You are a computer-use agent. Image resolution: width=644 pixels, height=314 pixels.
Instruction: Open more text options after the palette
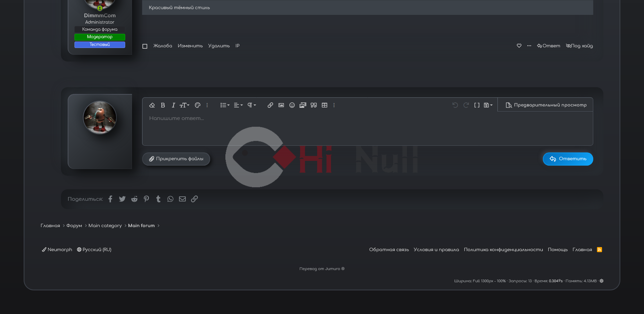[x=207, y=105]
